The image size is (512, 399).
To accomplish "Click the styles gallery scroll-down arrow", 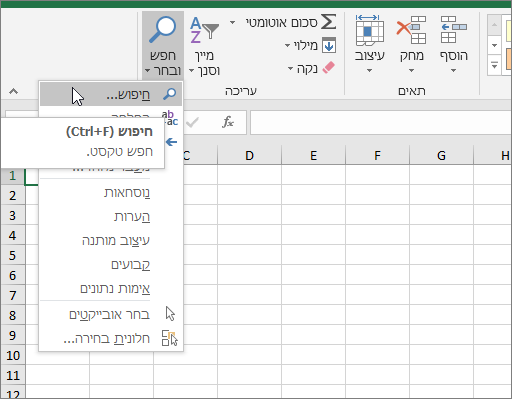I will pyautogui.click(x=494, y=46).
